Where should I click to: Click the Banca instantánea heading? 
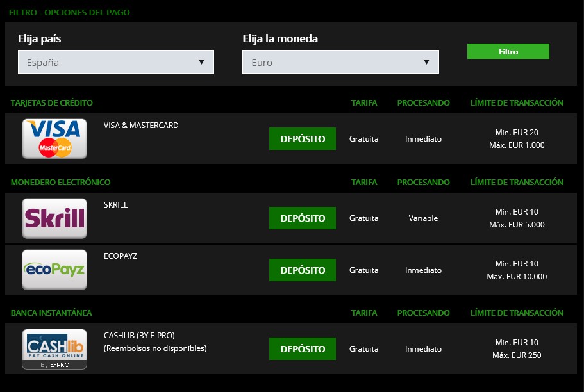pyautogui.click(x=51, y=313)
